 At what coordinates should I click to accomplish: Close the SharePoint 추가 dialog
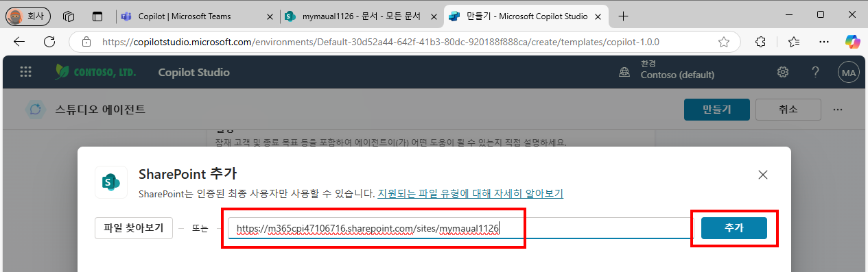(x=762, y=175)
